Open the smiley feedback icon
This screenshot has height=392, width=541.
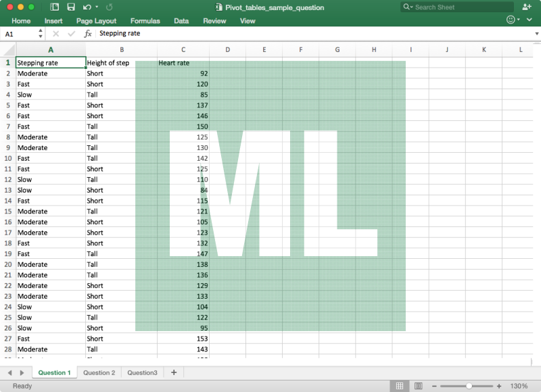click(510, 20)
